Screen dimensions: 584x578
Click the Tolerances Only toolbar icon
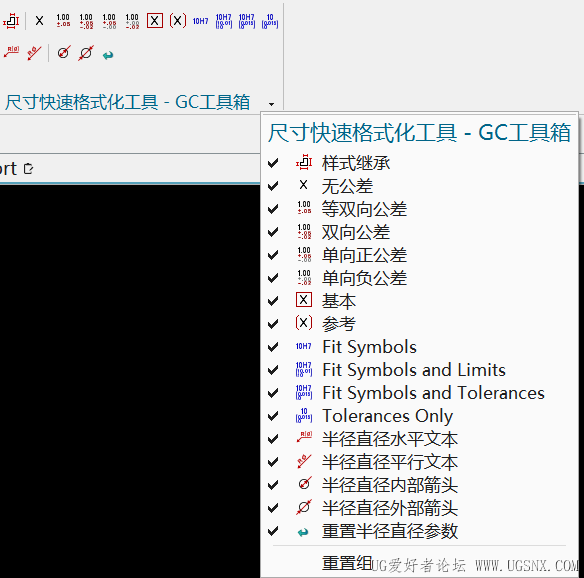tap(270, 21)
